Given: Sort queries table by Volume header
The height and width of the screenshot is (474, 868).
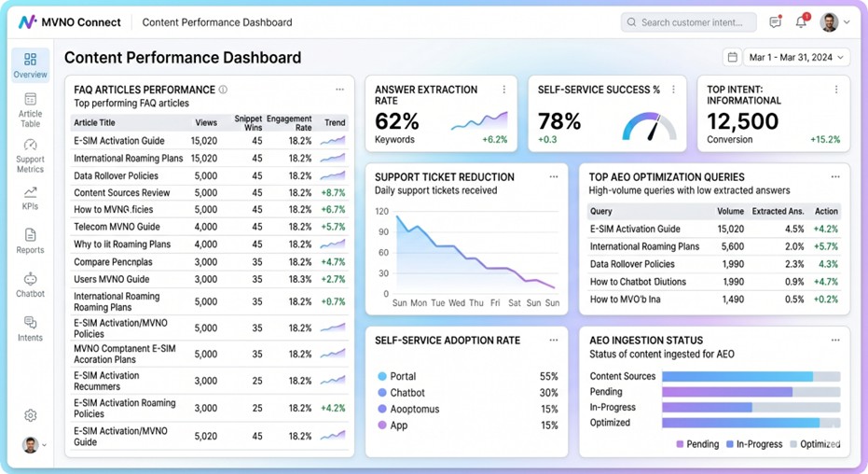Looking at the screenshot, I should (731, 211).
